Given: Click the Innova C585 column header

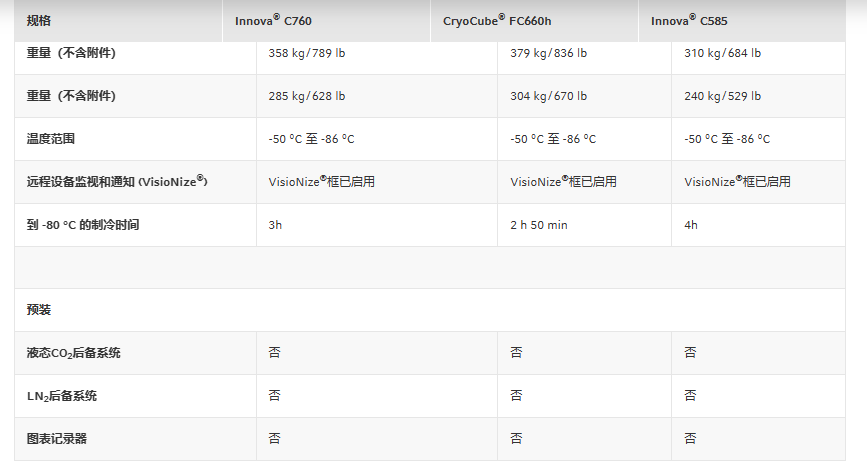Looking at the screenshot, I should pos(692,20).
